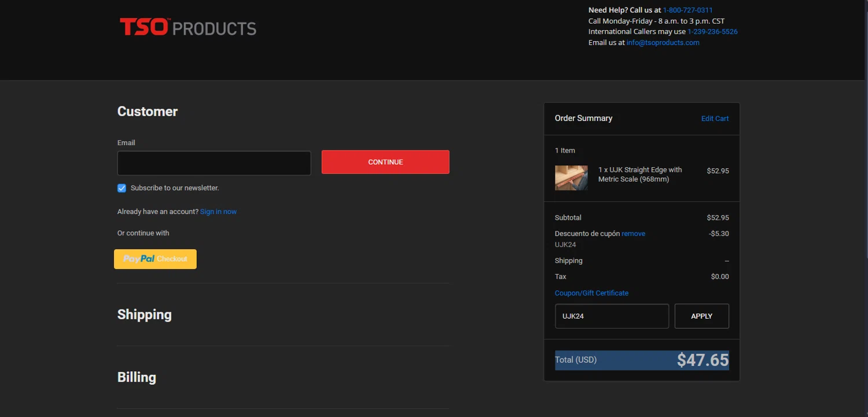Email info@tsoproducts.com link
868x417 pixels.
[x=663, y=43]
